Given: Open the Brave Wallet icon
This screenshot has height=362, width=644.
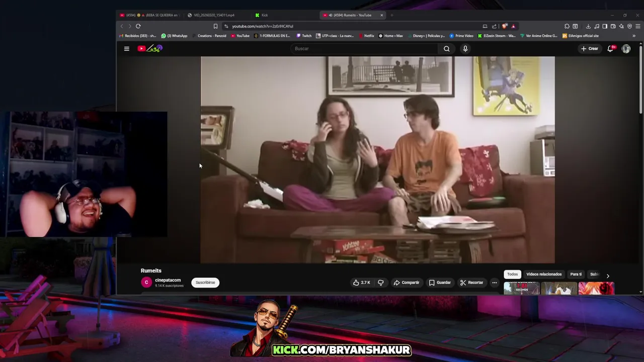Looking at the screenshot, I should point(613,26).
